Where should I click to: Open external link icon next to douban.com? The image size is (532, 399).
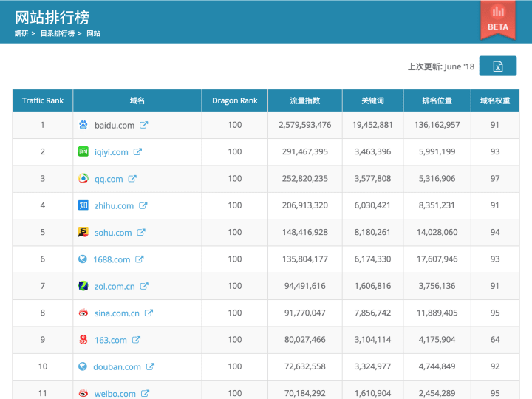pos(150,366)
